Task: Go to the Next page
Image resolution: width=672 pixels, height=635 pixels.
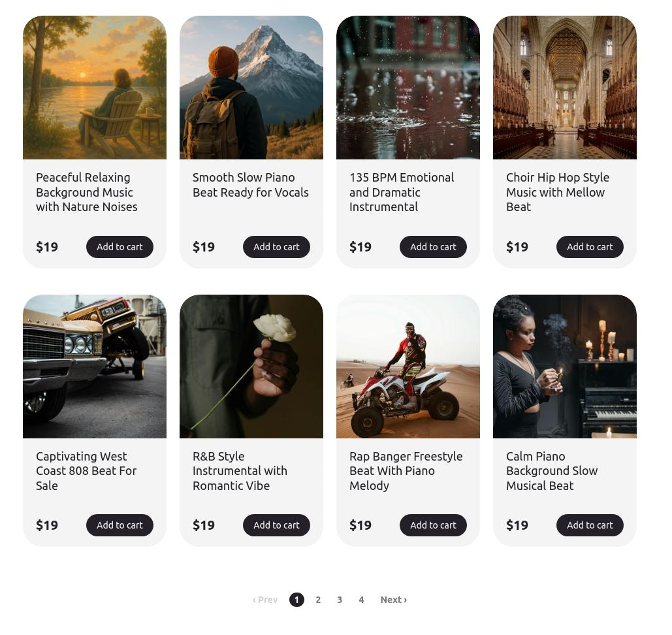Action: click(393, 600)
